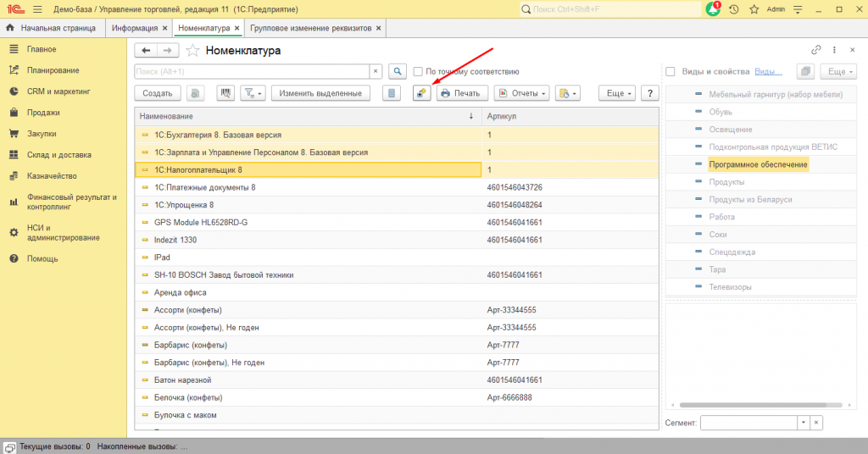Click the list view mode icon

392,93
